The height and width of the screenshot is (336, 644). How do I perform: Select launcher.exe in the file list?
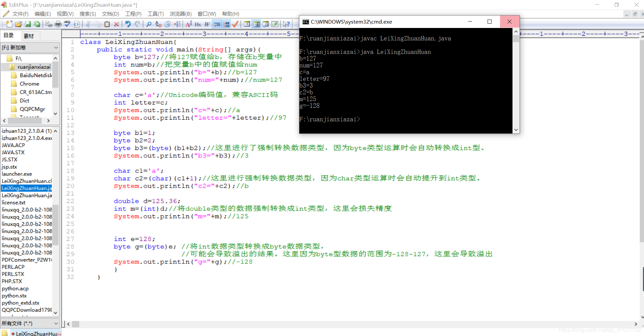[17, 174]
